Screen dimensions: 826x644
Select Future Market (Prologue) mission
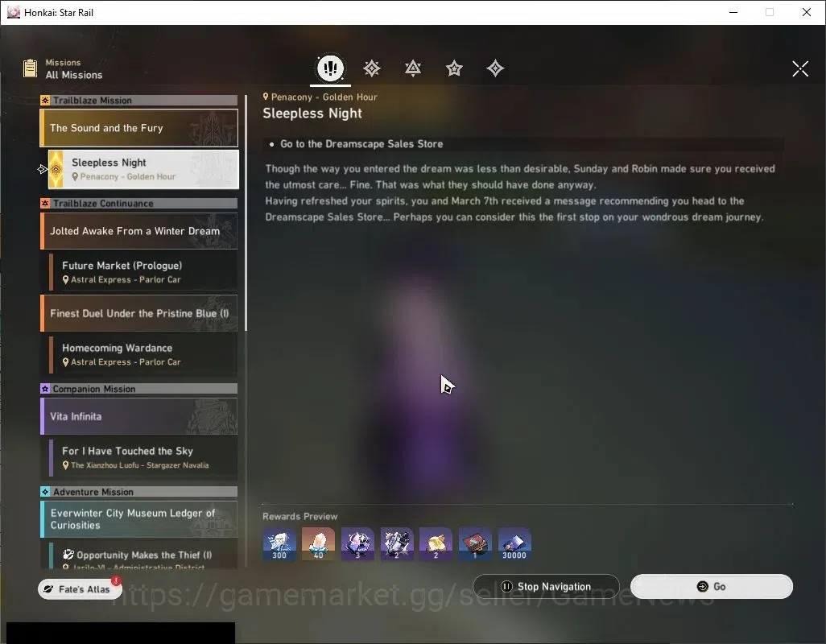pyautogui.click(x=143, y=272)
